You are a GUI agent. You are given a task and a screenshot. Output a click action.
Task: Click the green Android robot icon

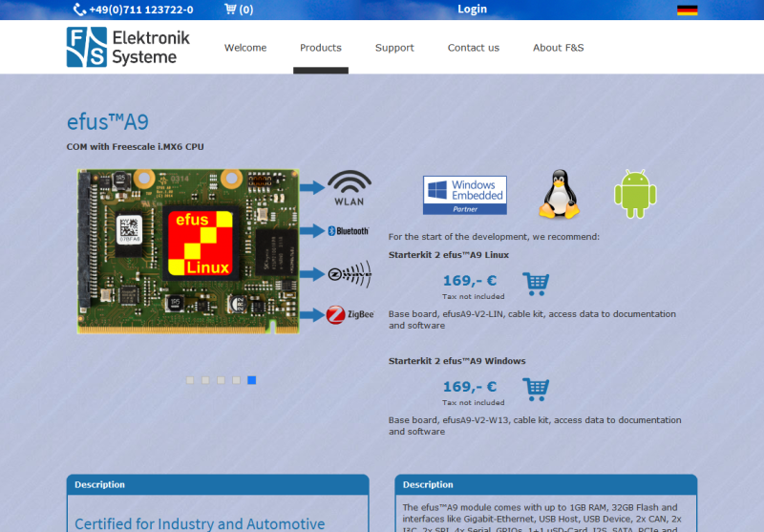(x=635, y=194)
